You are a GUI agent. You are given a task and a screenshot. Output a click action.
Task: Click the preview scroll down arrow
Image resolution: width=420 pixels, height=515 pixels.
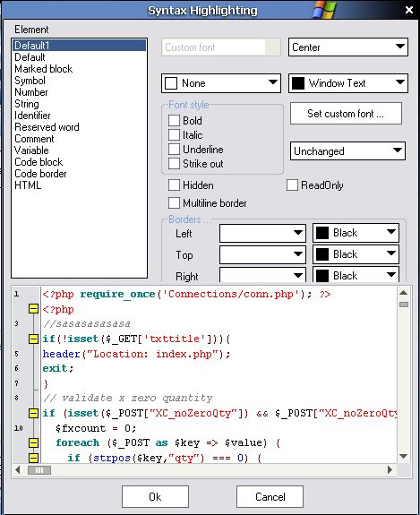(x=404, y=456)
